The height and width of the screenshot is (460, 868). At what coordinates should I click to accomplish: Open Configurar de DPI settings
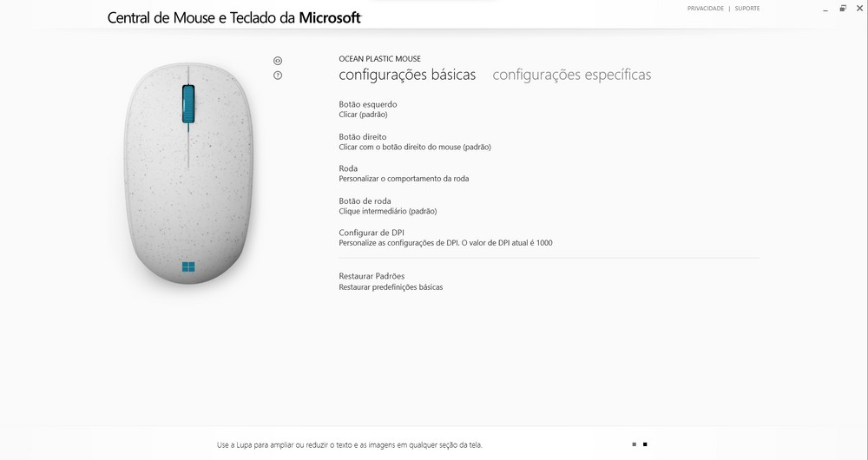pyautogui.click(x=445, y=238)
